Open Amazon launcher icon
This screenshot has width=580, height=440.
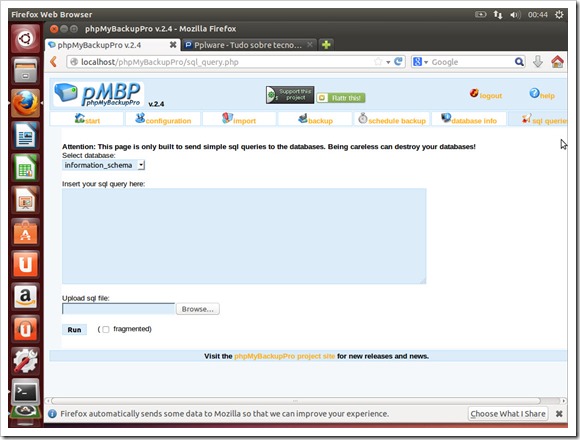[25, 297]
